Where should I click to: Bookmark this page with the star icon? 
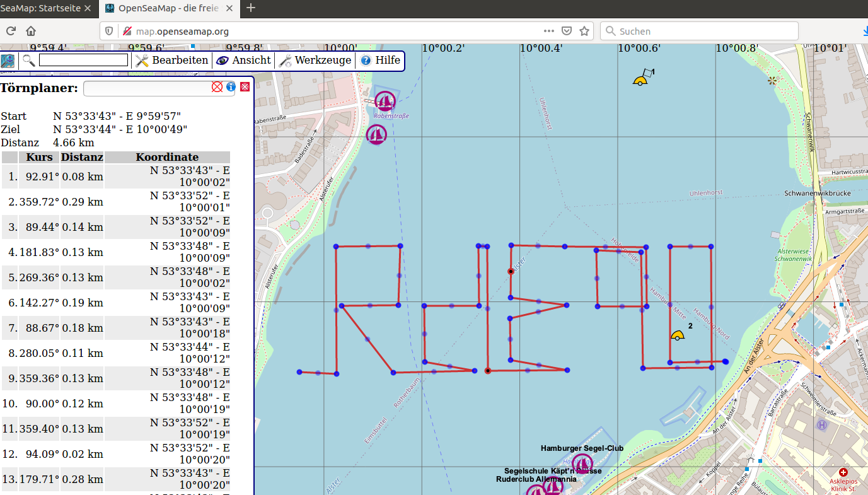pyautogui.click(x=584, y=31)
